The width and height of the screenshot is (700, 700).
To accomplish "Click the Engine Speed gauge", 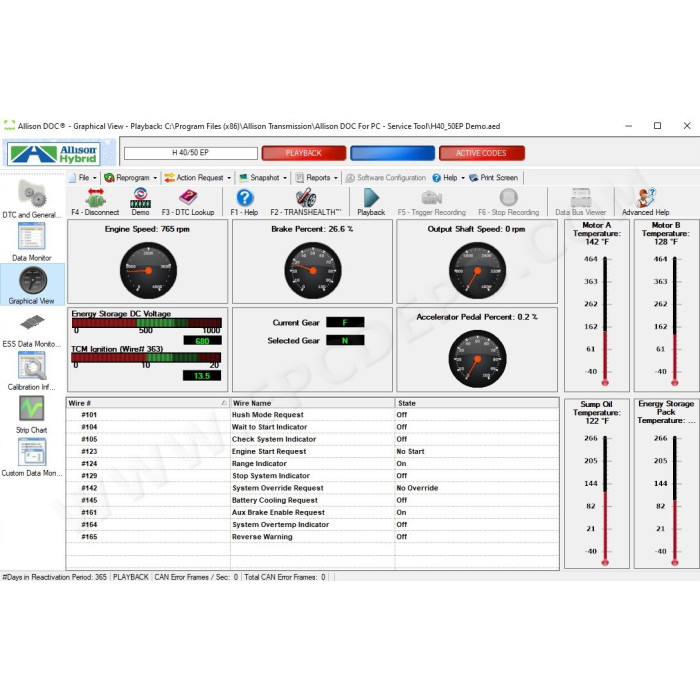I will [148, 271].
